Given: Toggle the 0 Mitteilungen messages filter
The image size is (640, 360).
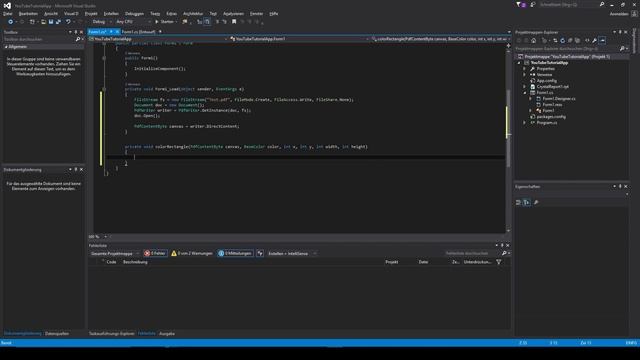Looking at the screenshot, I should click(235, 253).
